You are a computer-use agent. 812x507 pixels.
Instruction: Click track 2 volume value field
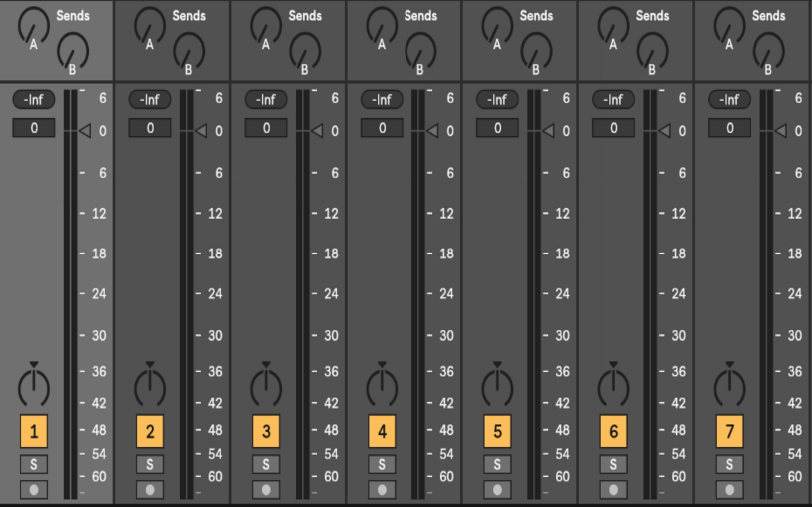pyautogui.click(x=150, y=128)
